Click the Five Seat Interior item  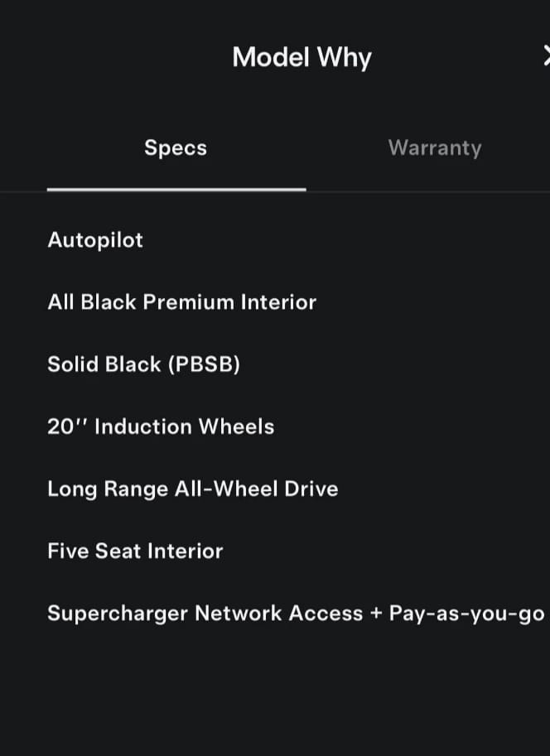135,551
